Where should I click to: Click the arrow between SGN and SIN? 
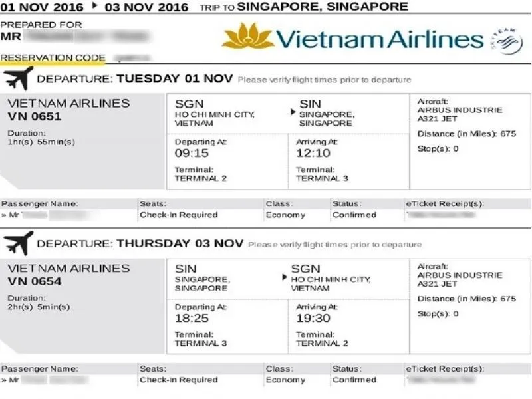(293, 112)
